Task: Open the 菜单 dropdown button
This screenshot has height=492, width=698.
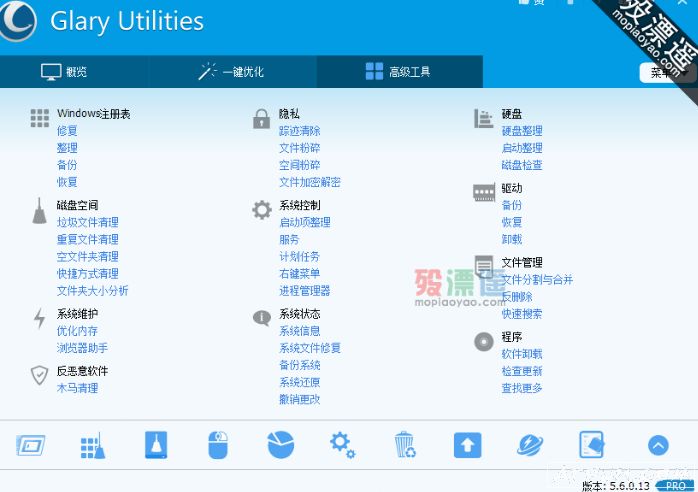Action: (x=668, y=73)
